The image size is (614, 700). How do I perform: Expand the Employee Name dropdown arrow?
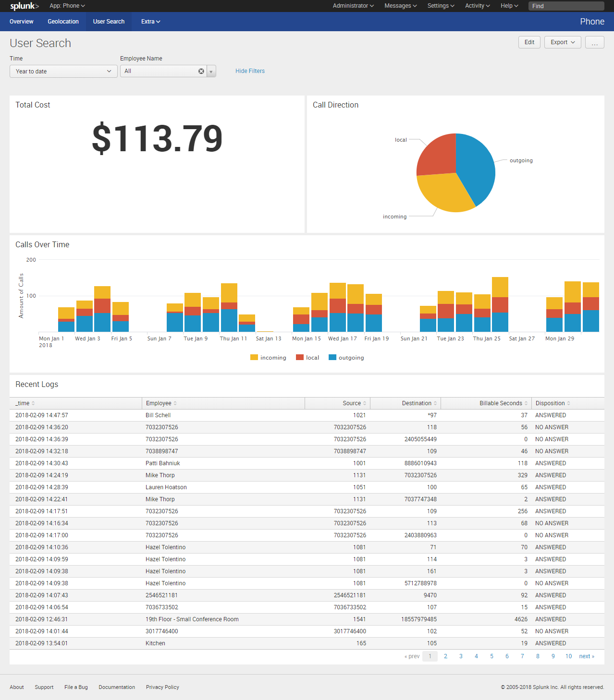211,72
